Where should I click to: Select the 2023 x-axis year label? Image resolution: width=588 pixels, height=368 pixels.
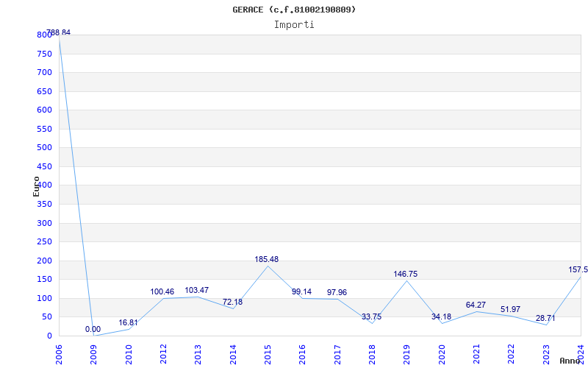[x=546, y=355]
